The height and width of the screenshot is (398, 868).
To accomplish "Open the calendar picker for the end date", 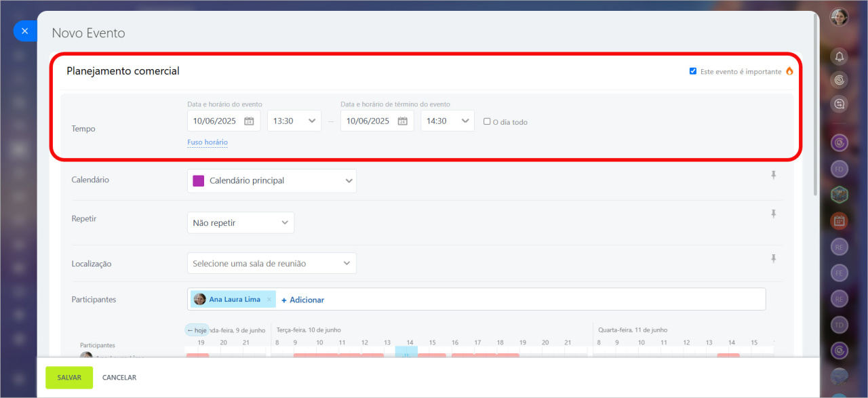I will 402,121.
